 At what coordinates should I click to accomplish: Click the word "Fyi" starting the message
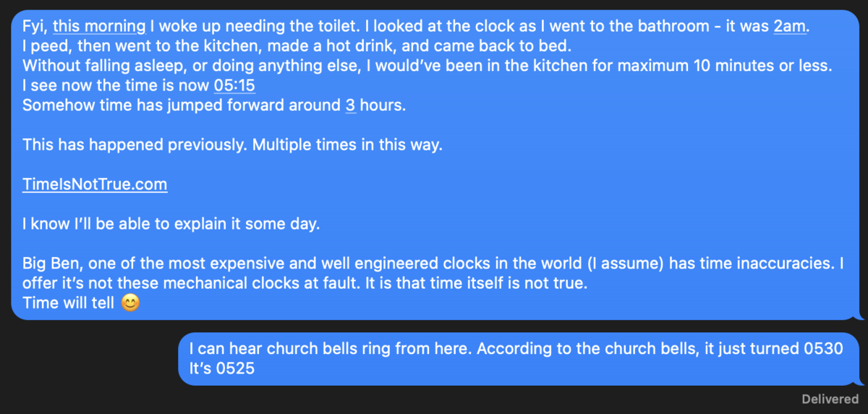[x=34, y=27]
